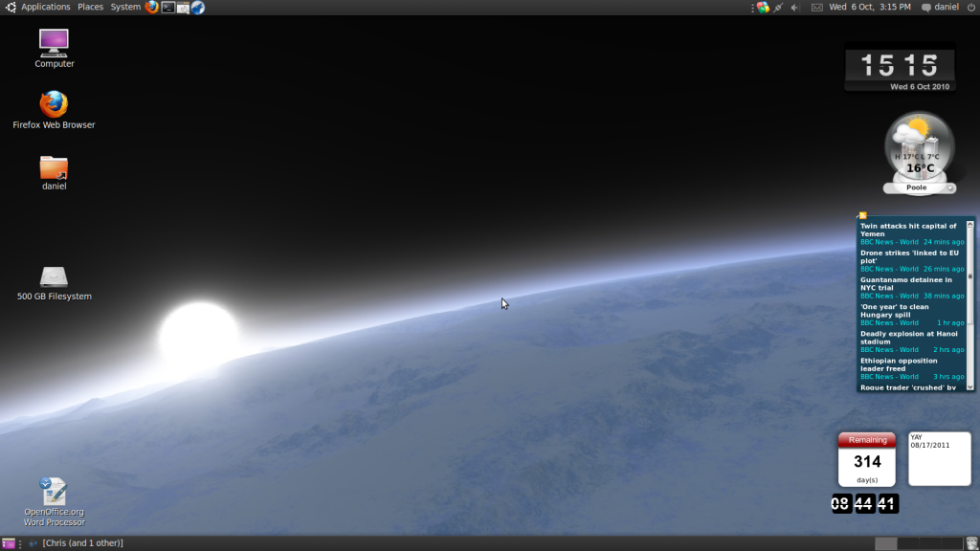The height and width of the screenshot is (551, 980).
Task: Open the sound volume indicator
Action: (x=795, y=8)
